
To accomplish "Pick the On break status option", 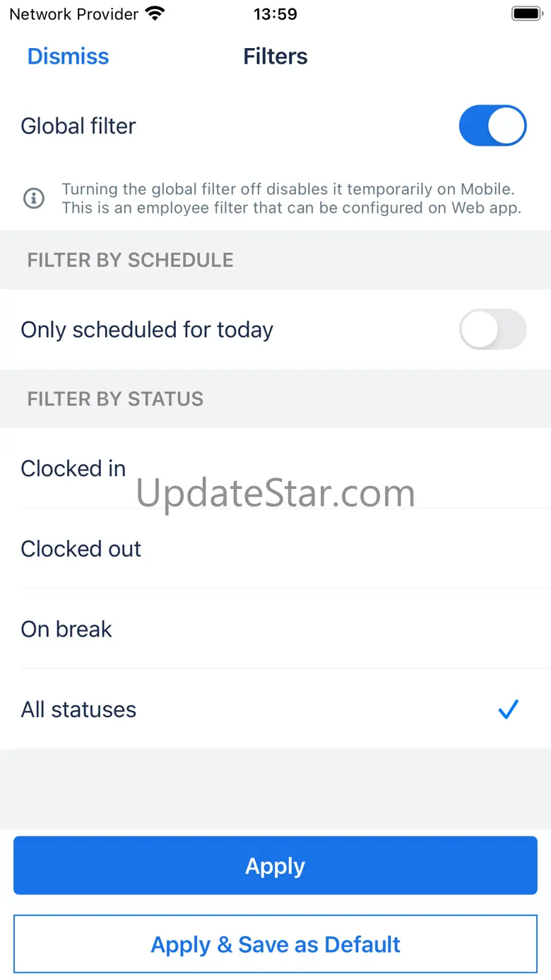I will (x=66, y=630).
